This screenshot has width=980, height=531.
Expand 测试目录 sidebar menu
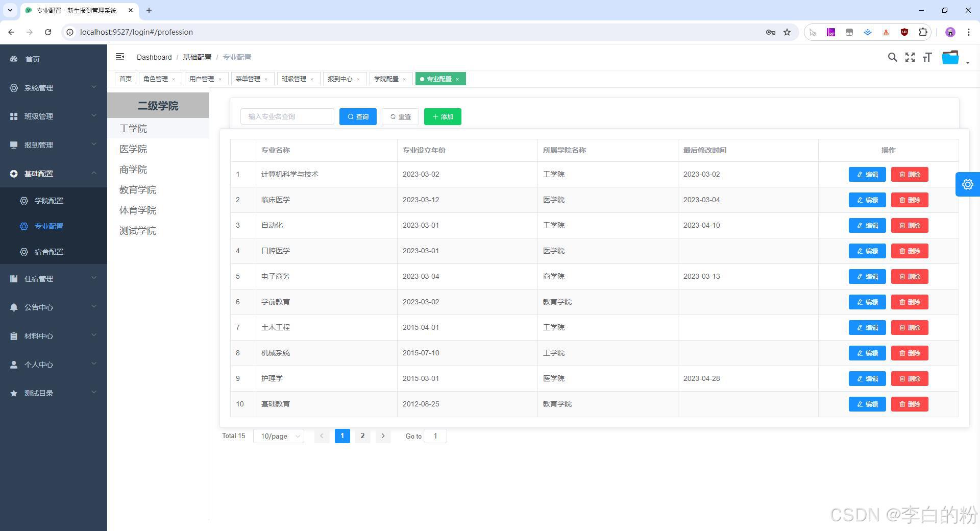tap(54, 393)
